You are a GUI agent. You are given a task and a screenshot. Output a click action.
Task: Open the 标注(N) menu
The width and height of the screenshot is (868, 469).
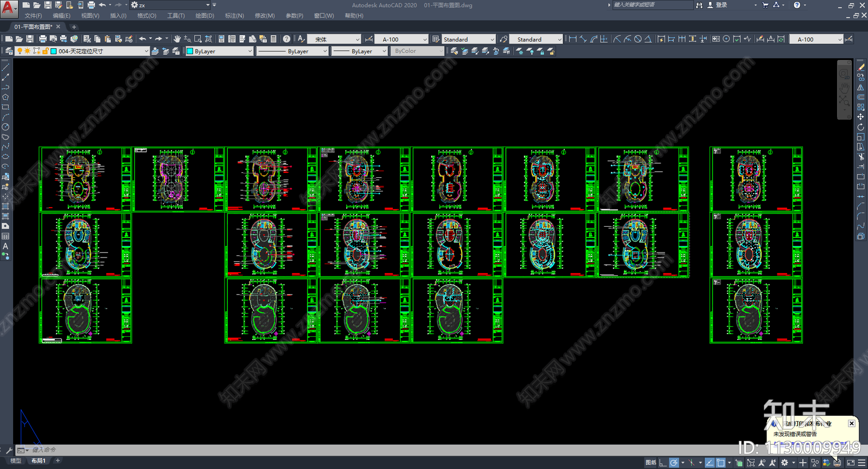pos(234,16)
